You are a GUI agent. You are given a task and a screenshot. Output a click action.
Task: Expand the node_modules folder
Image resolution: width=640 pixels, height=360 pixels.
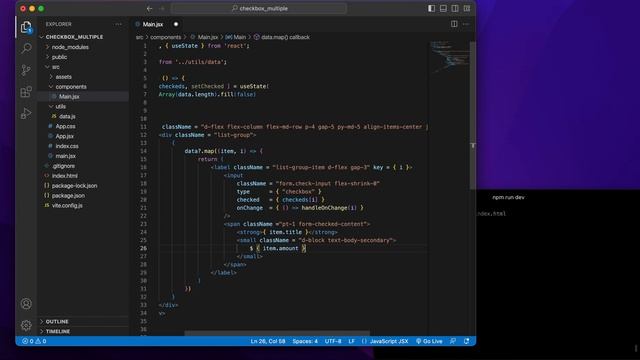[x=70, y=47]
